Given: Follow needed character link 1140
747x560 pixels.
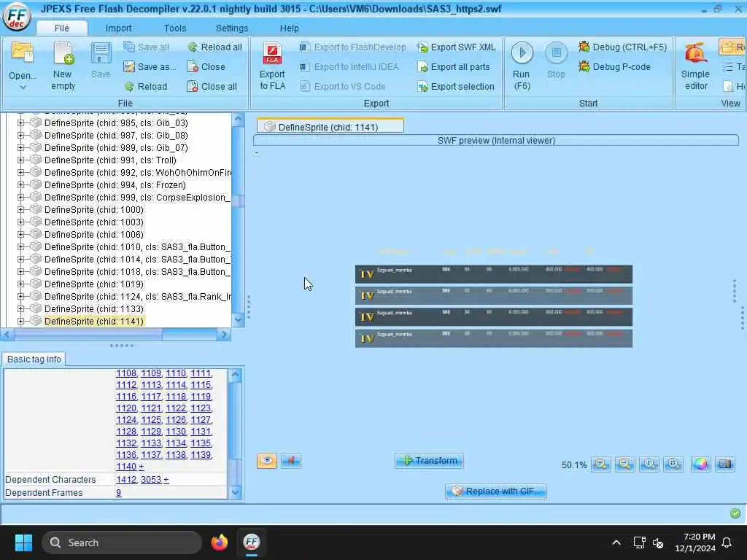Looking at the screenshot, I should pos(126,466).
